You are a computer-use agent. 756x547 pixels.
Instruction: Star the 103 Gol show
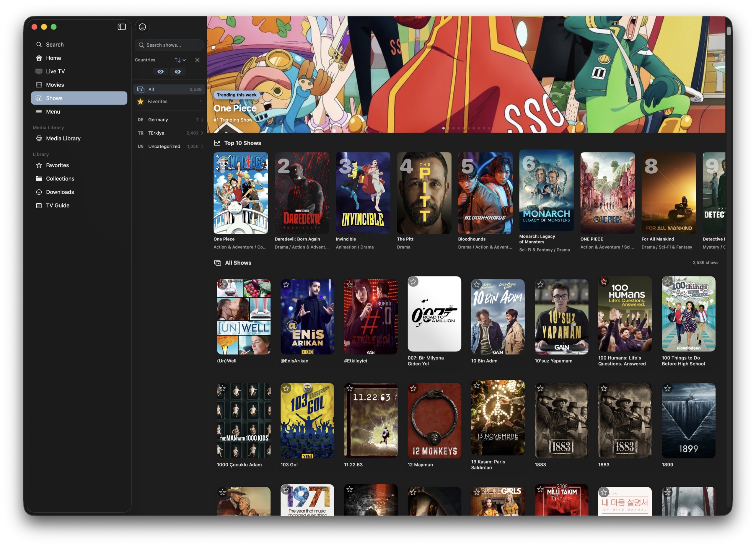point(286,388)
